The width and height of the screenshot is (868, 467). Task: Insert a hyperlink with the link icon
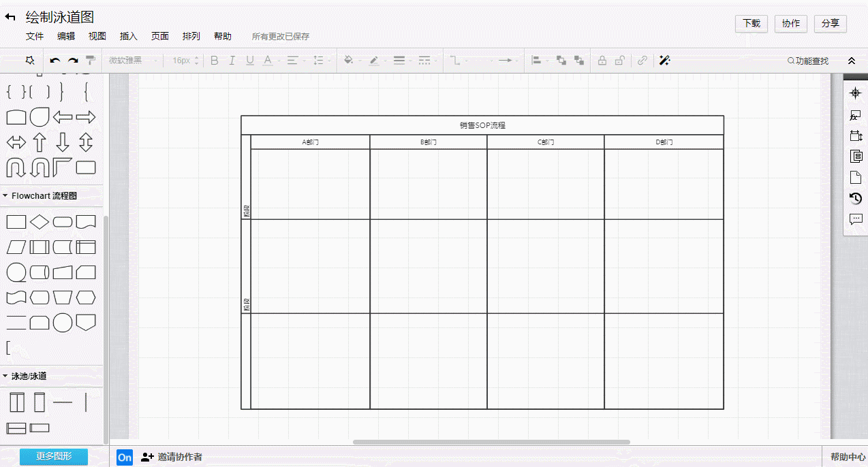(x=642, y=61)
